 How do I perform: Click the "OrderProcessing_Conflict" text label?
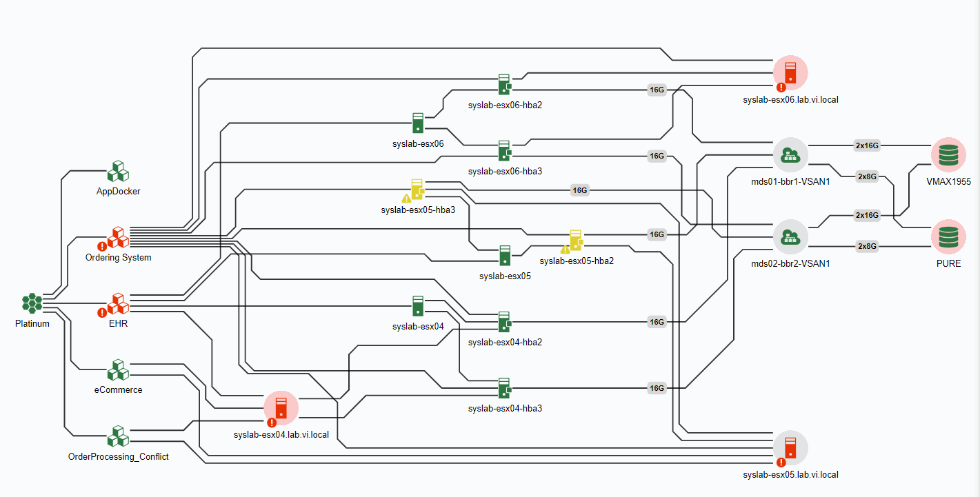(119, 456)
